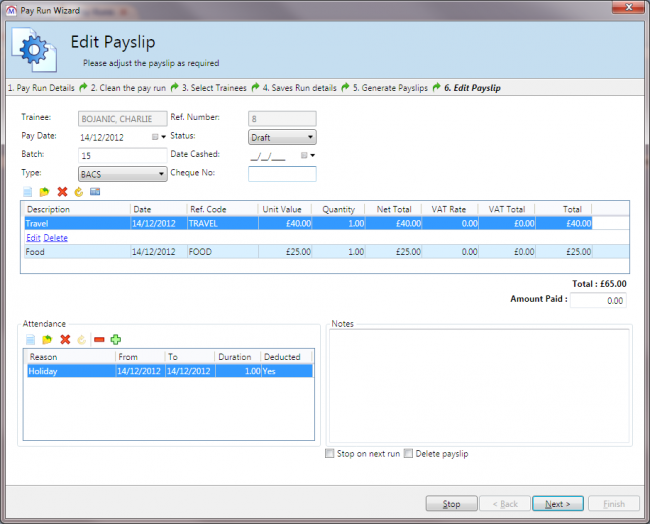Click the refresh icon above payslip grid
This screenshot has height=524, width=650.
tap(78, 191)
